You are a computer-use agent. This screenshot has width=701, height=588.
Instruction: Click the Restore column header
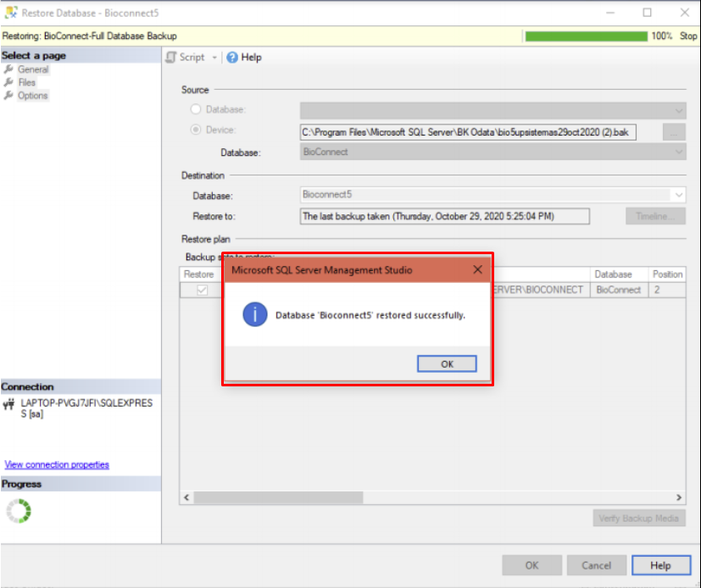(x=199, y=274)
